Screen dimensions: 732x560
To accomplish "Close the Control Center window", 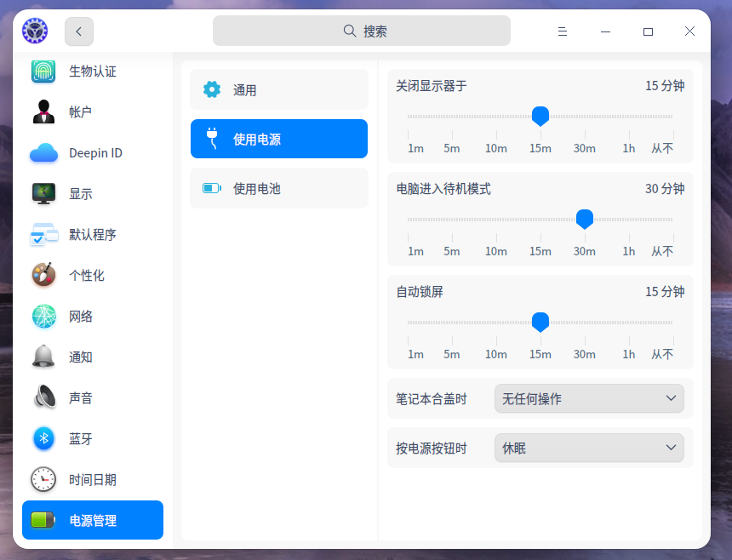I will coord(689,31).
